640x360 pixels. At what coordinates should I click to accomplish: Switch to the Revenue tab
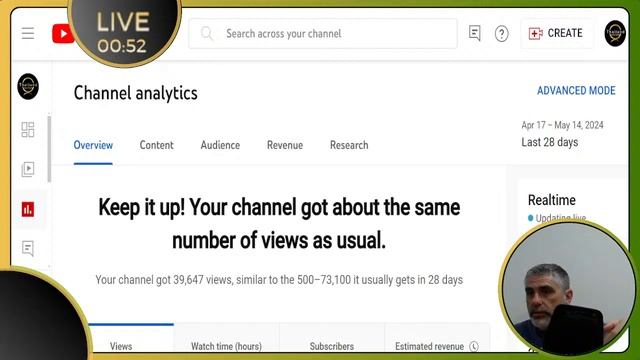pyautogui.click(x=285, y=145)
